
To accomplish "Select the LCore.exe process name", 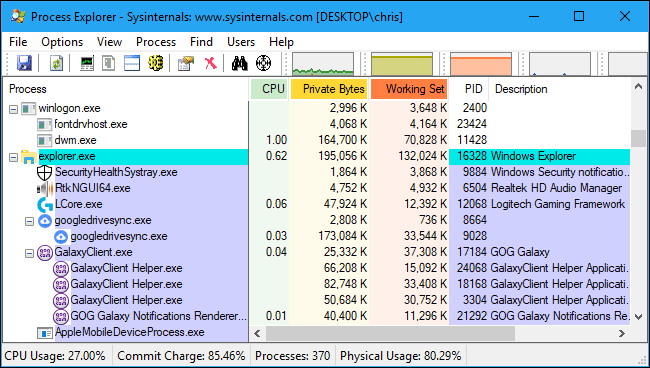I will pyautogui.click(x=79, y=204).
